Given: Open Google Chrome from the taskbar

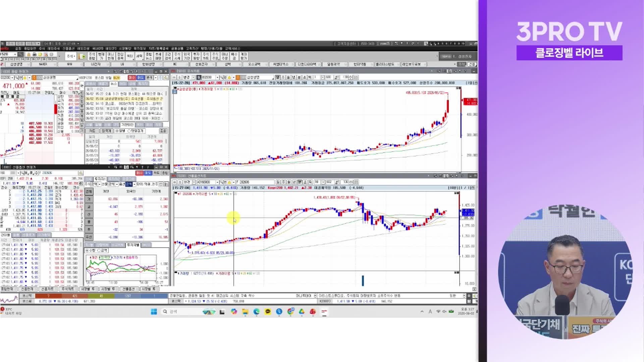Looking at the screenshot, I should (x=290, y=312).
